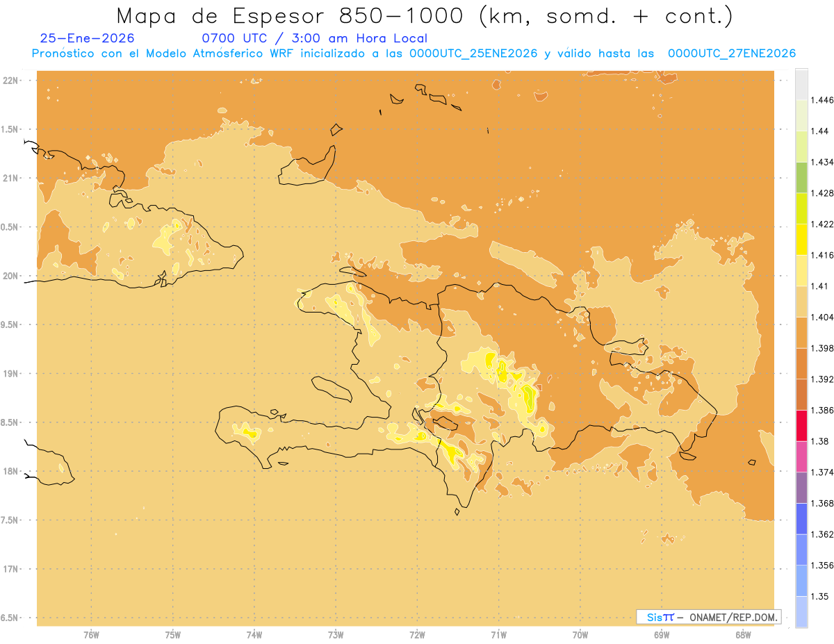Pick the purple 1.368–1.374 colorbar swatch

click(x=801, y=488)
